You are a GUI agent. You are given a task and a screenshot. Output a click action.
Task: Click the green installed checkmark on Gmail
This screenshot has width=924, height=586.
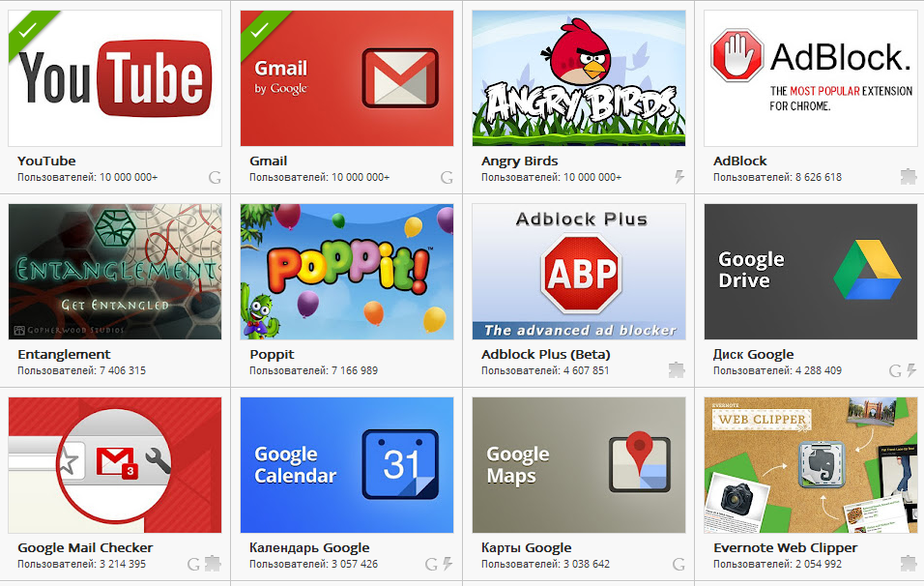coord(259,29)
